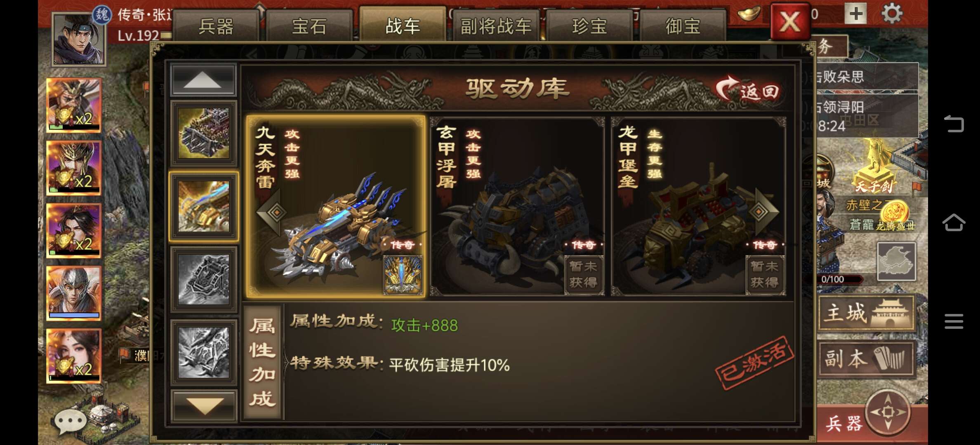Click the plus icon to add gold
The height and width of the screenshot is (445, 980).
856,14
